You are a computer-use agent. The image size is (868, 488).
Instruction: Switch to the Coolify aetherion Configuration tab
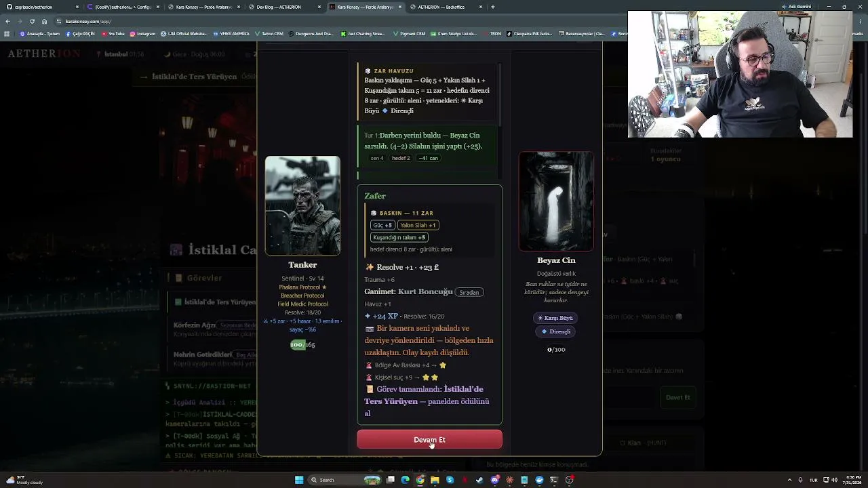[123, 7]
